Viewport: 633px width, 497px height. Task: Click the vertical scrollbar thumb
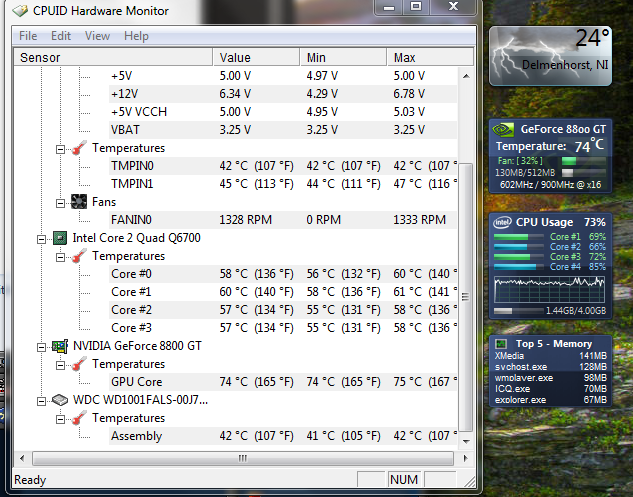[x=466, y=298]
